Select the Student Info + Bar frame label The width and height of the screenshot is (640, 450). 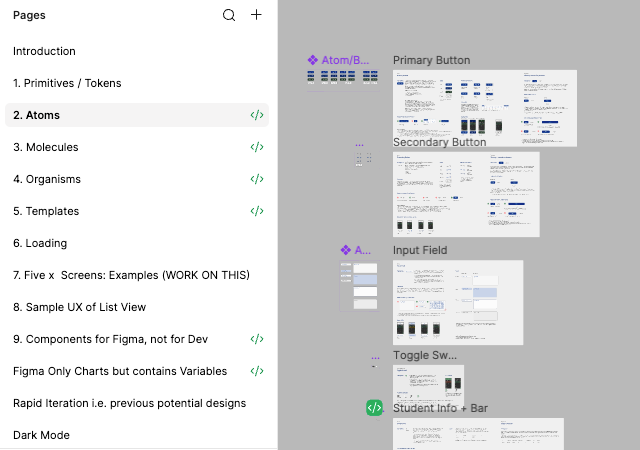point(440,408)
